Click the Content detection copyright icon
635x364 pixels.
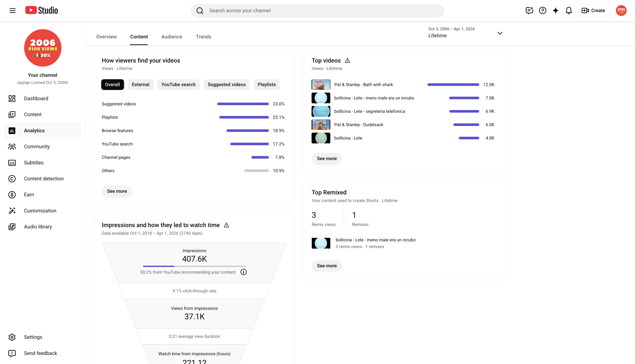[12, 179]
